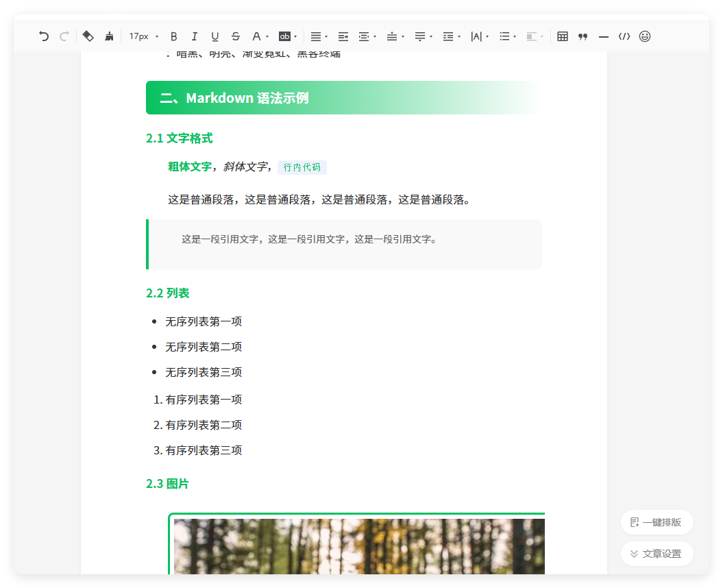Expand the spacing after paragraph dropdown
Screen dimensions: 723x588
[x=430, y=37]
